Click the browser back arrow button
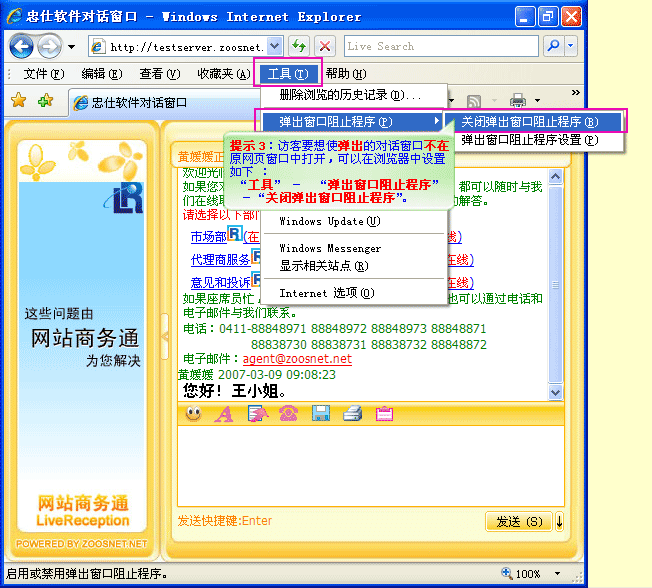Screen dimensions: 652x588 (x=23, y=46)
